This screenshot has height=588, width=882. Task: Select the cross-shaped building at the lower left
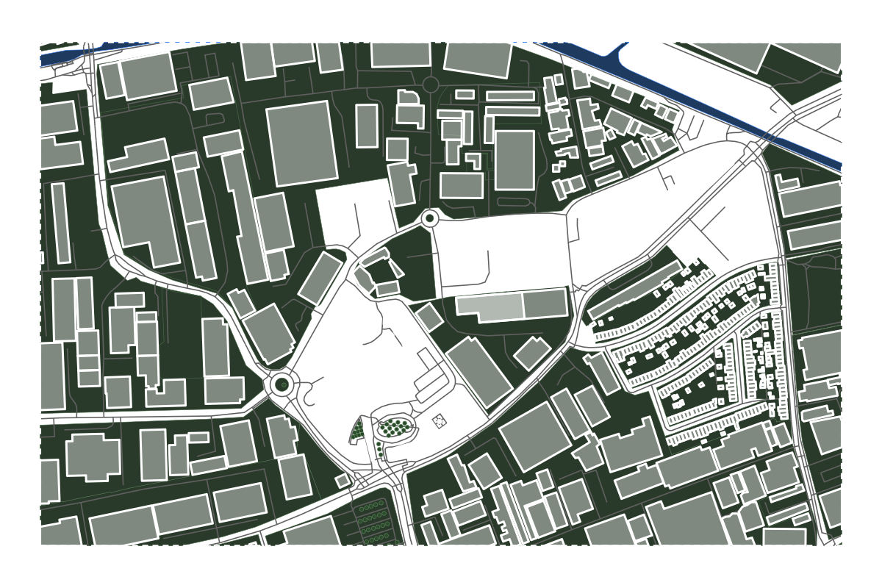(93, 457)
